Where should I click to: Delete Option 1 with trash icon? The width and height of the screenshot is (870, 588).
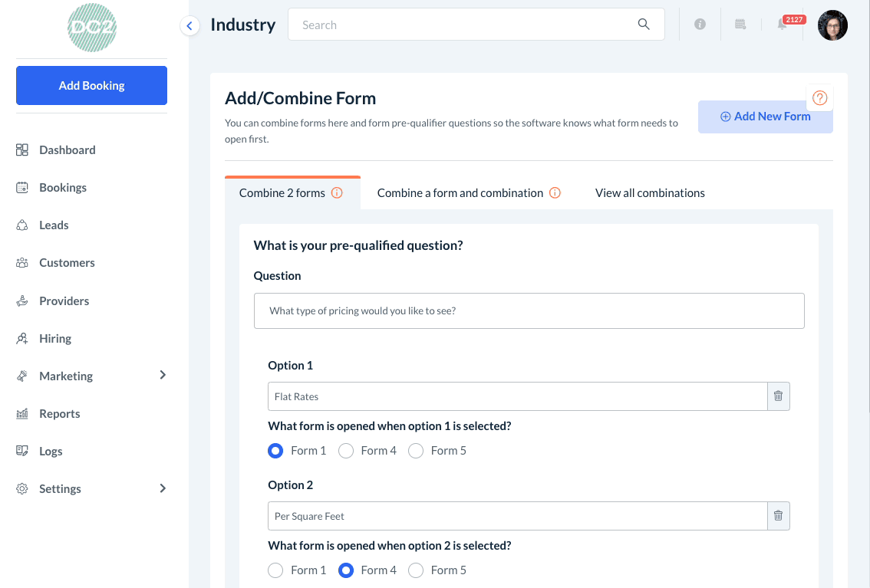pyautogui.click(x=778, y=396)
